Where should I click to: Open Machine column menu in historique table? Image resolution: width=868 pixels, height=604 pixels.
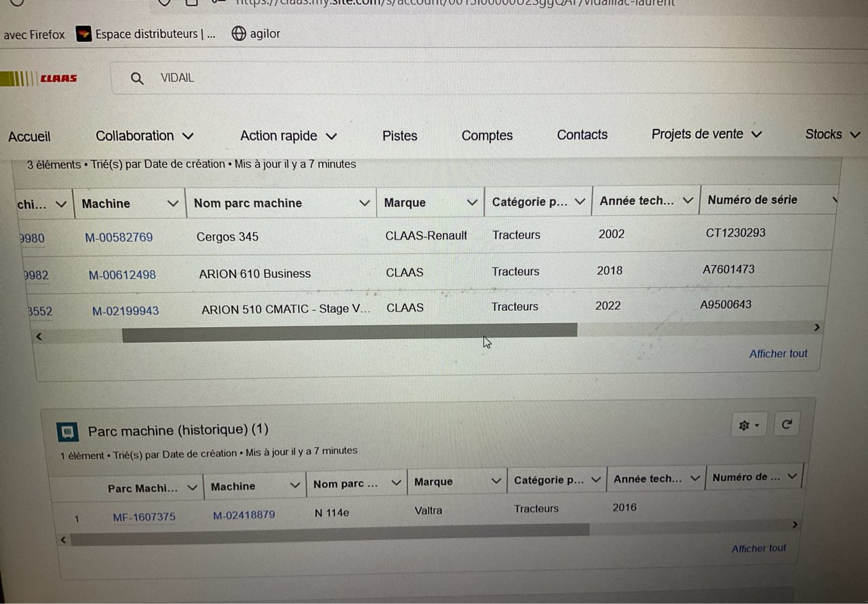[x=295, y=486]
